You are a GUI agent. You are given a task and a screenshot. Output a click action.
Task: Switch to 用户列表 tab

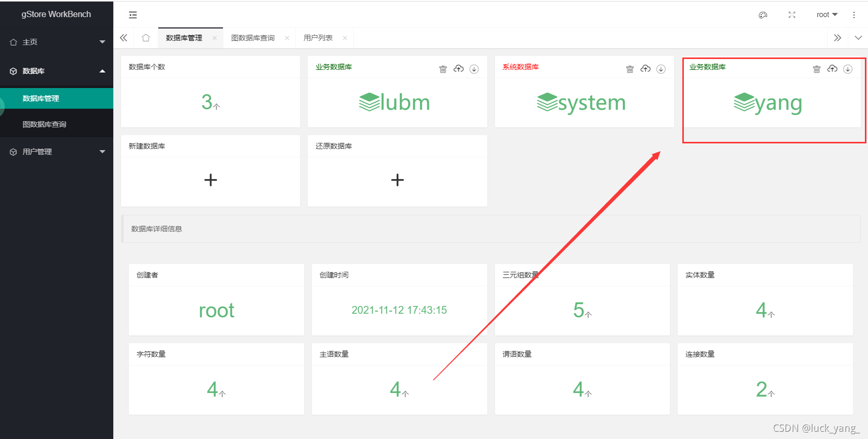click(318, 38)
